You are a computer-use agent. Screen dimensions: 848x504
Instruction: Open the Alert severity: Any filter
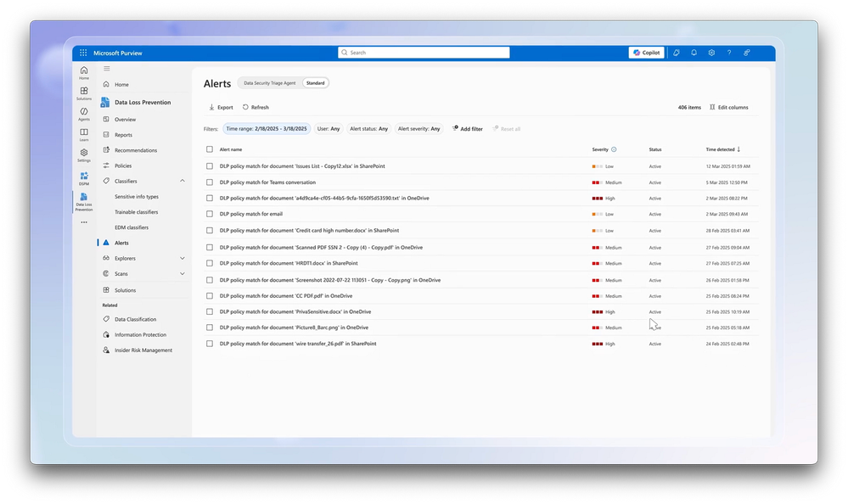[419, 129]
